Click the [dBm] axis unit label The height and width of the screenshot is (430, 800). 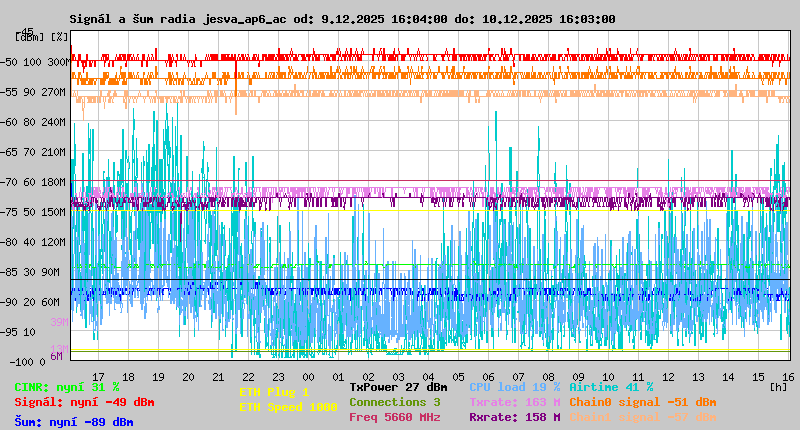pyautogui.click(x=29, y=36)
